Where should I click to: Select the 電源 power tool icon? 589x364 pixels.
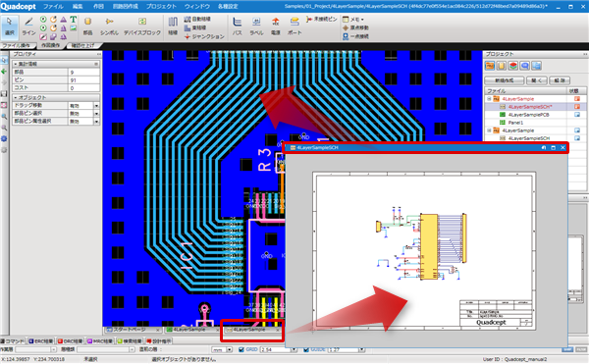(275, 26)
